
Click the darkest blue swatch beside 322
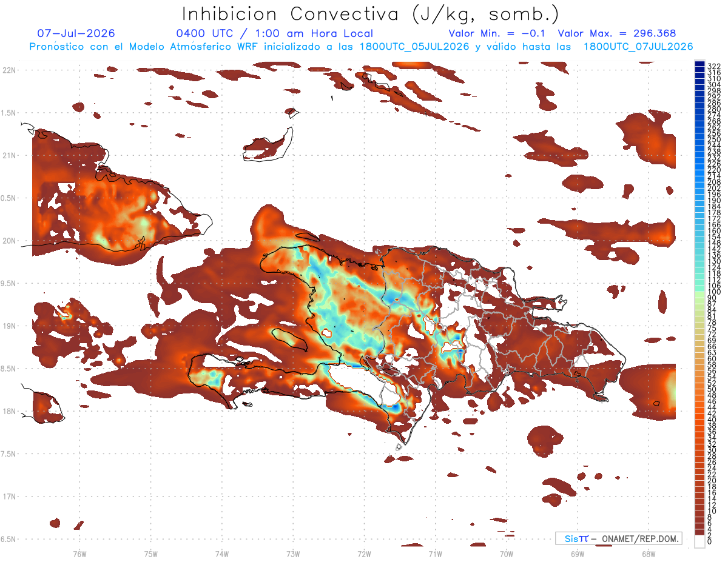pos(700,64)
